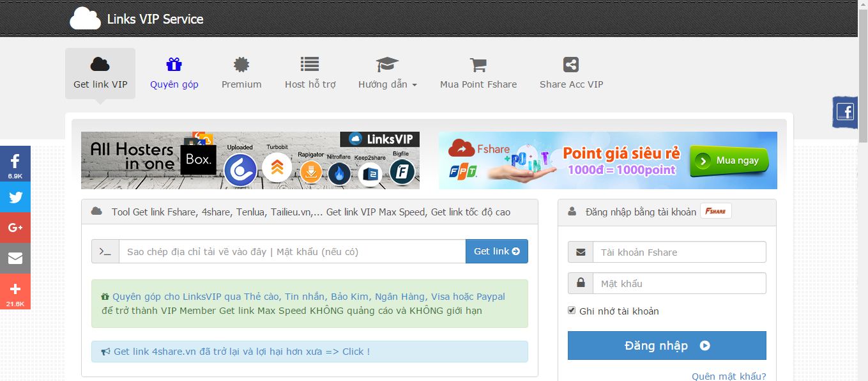Share by email via left sidebar
The image size is (868, 381).
[15, 258]
